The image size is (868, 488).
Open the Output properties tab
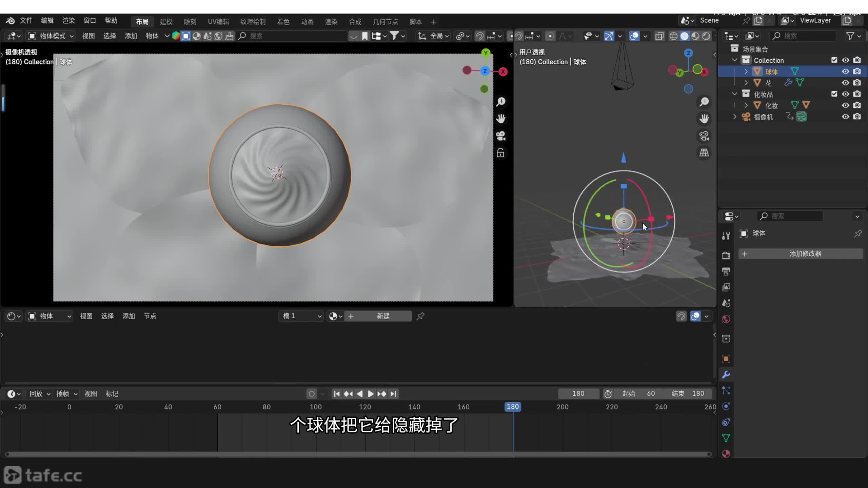tap(726, 271)
